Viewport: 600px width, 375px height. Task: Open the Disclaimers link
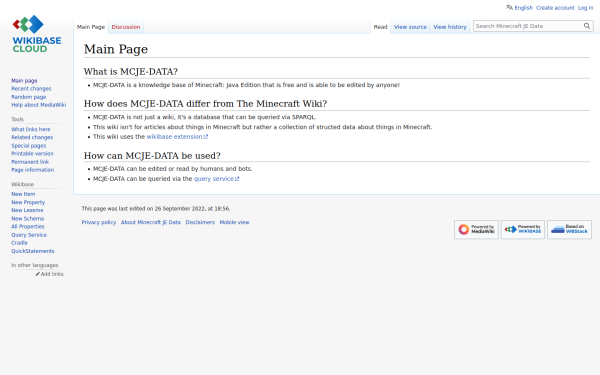click(x=200, y=222)
